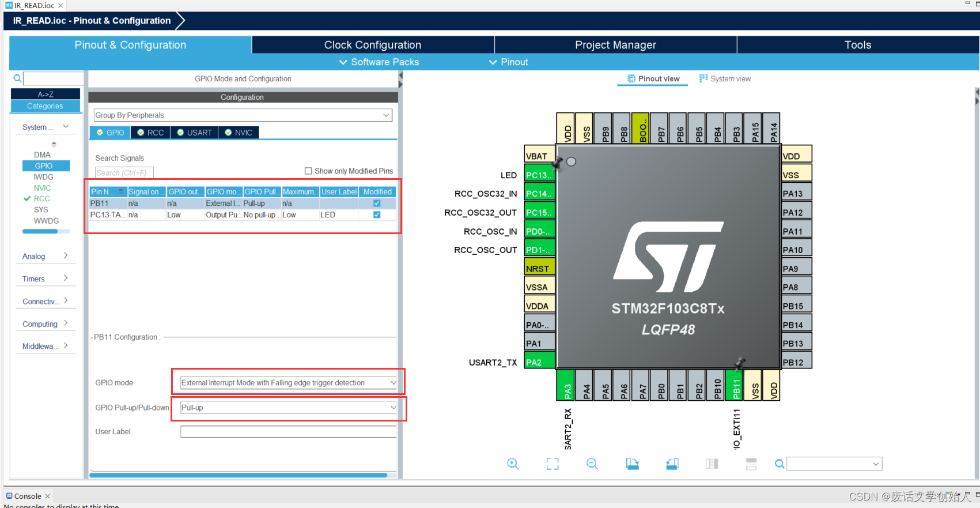Select RCC in System Core list
This screenshot has width=980, height=508.
click(41, 198)
